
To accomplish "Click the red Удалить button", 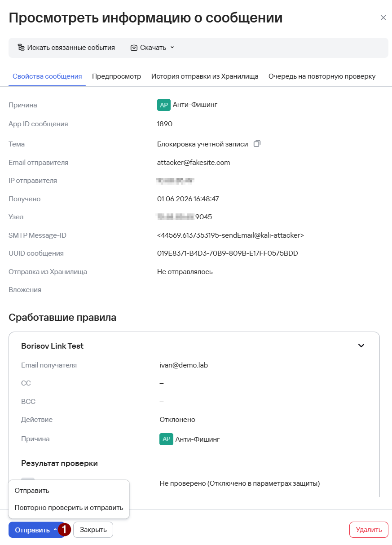I will [x=369, y=530].
